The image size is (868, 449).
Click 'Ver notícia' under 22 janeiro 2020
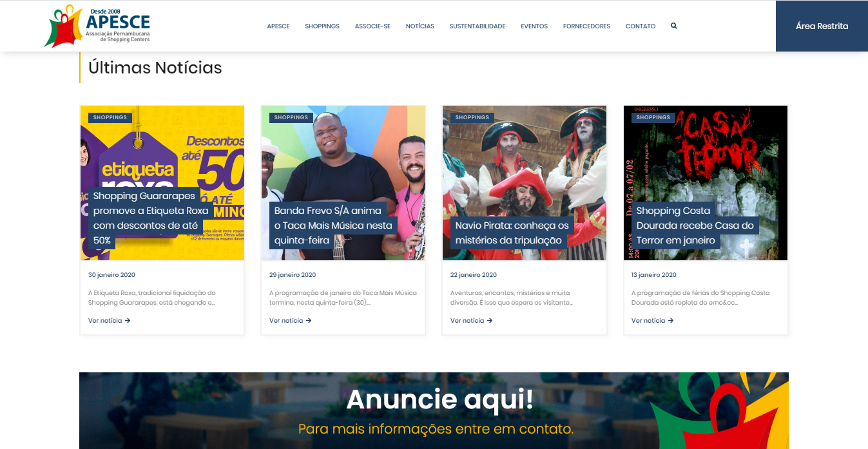coord(472,321)
